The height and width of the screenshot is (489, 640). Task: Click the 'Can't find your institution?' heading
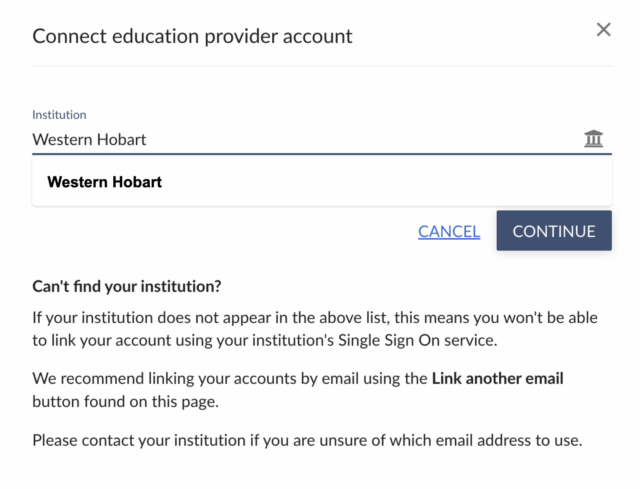point(126,287)
